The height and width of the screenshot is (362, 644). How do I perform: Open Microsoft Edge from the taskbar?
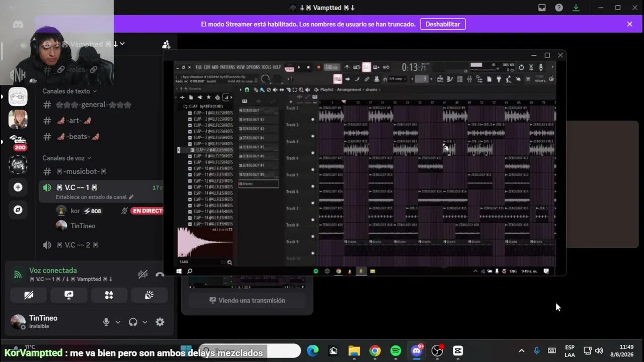(313, 351)
